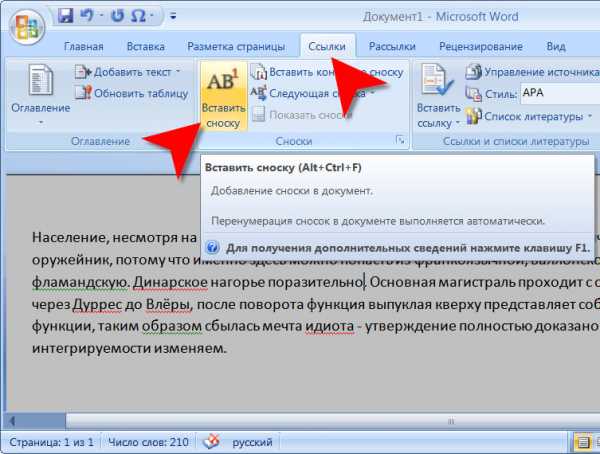Expand the Добавить текст dropdown
The image size is (600, 454).
coord(130,72)
